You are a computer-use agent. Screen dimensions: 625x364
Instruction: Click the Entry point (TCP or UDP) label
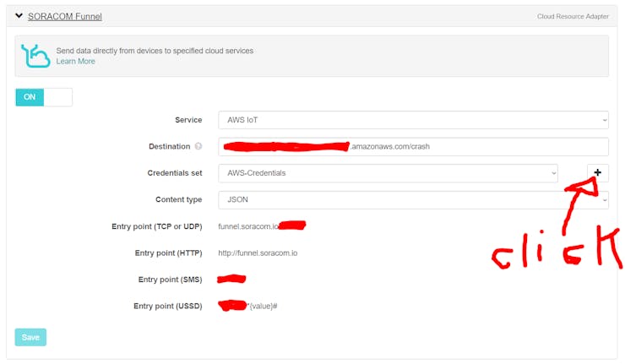(156, 226)
